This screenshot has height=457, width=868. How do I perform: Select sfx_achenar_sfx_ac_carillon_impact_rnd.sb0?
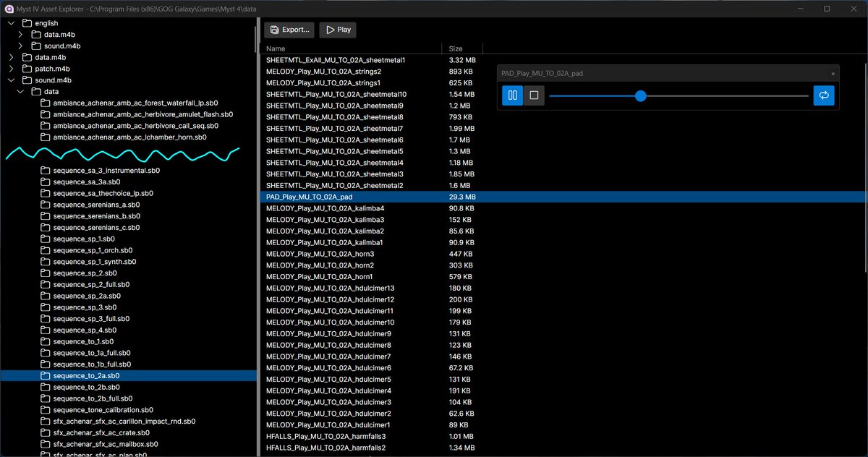coord(124,422)
